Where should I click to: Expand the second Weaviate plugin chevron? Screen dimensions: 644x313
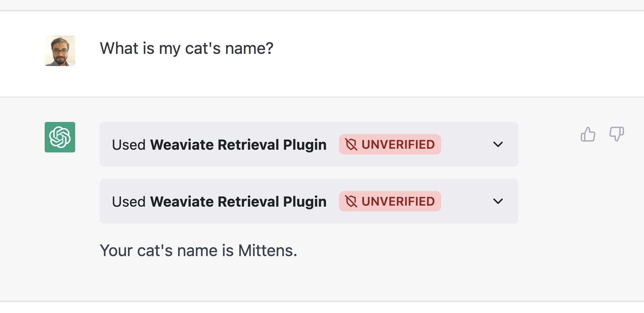click(498, 201)
